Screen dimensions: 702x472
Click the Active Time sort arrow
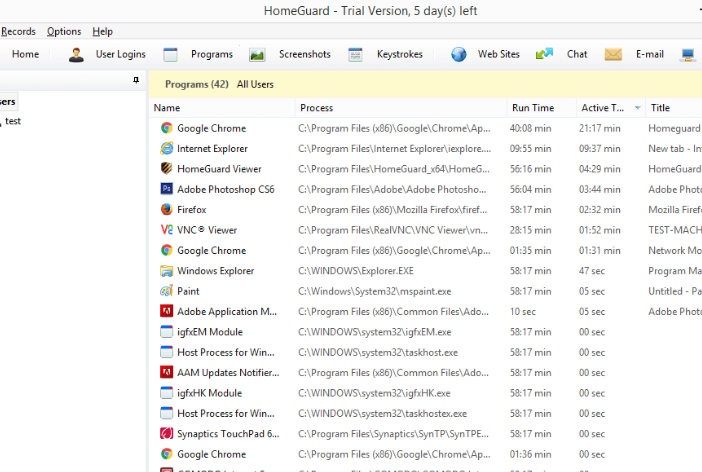click(638, 108)
